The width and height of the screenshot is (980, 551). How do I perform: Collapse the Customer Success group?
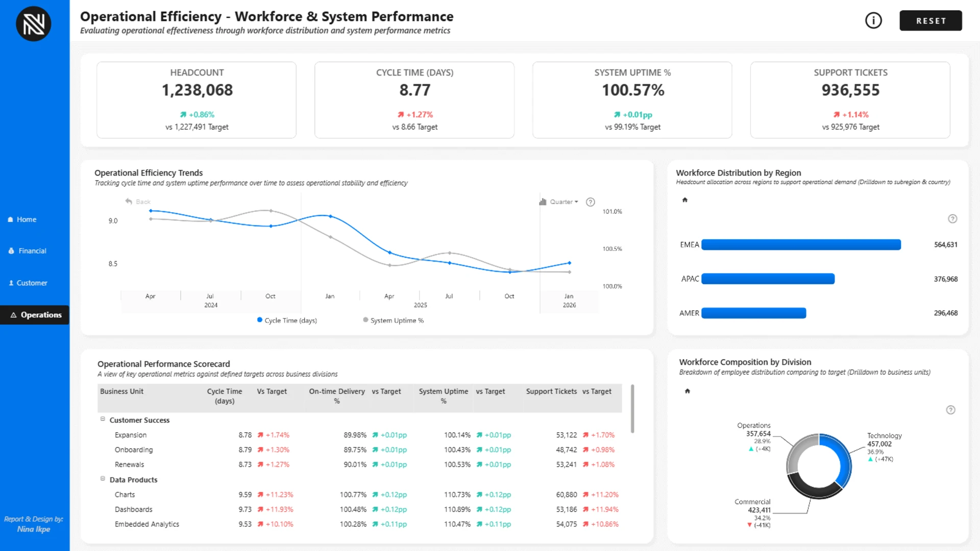click(x=103, y=419)
